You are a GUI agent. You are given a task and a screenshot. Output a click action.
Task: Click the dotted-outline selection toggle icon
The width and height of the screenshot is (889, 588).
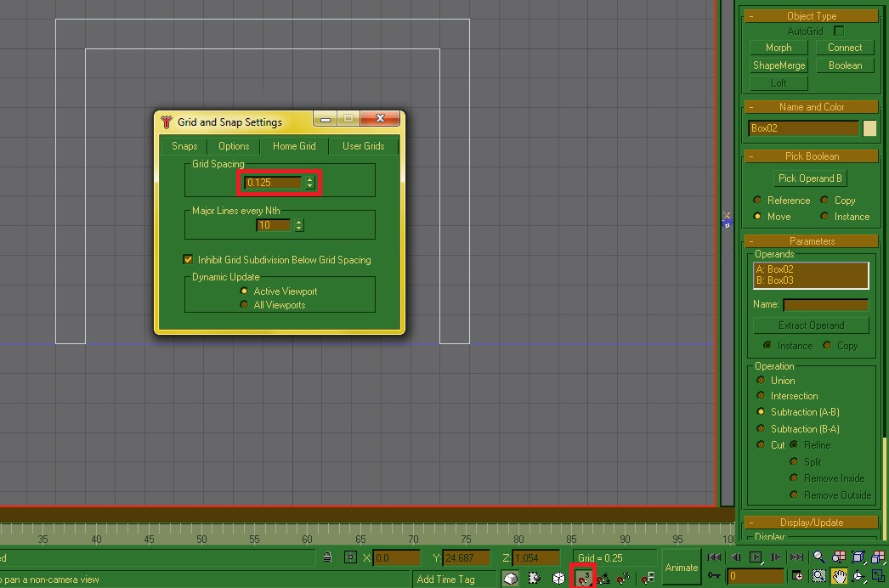point(534,579)
